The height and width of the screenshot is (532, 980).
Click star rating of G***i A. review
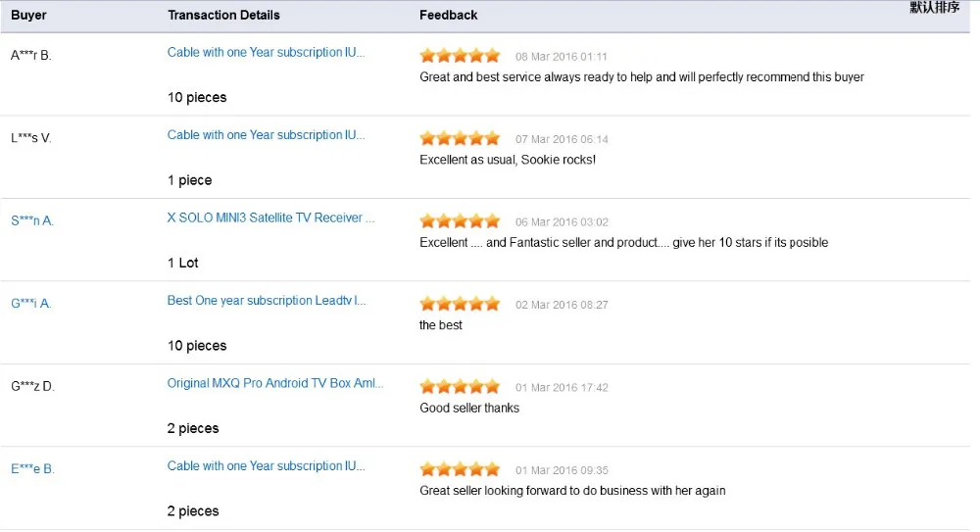tap(460, 304)
